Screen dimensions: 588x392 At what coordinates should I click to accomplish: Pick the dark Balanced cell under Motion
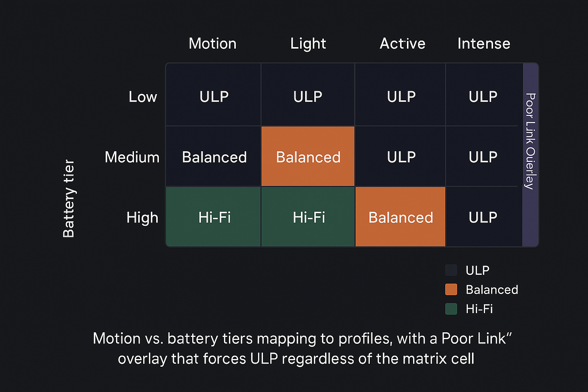tap(214, 157)
